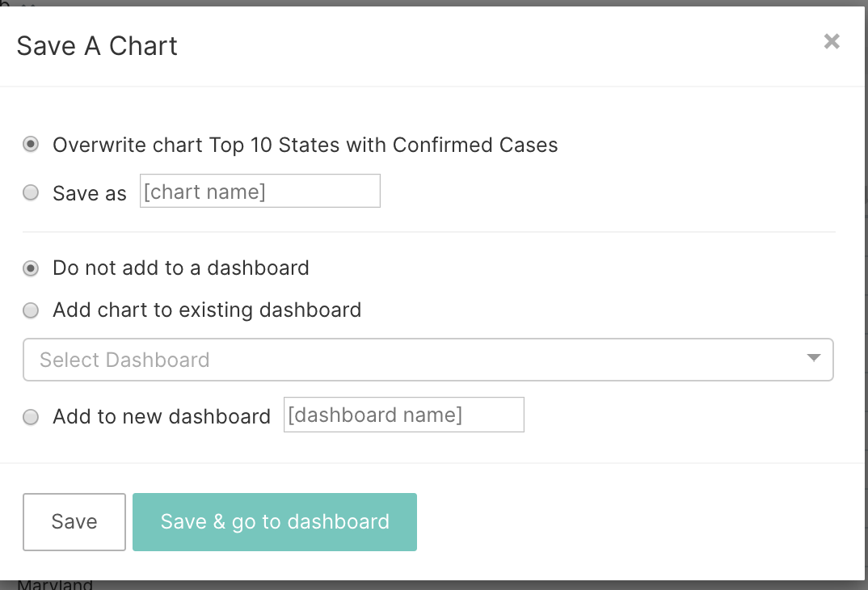Open the Select Dashboard dropdown

pyautogui.click(x=428, y=359)
